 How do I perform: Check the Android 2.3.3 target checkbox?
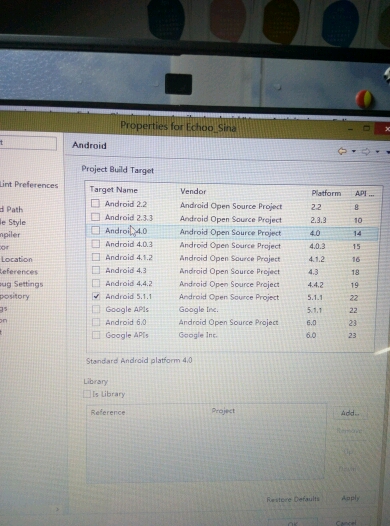point(96,217)
